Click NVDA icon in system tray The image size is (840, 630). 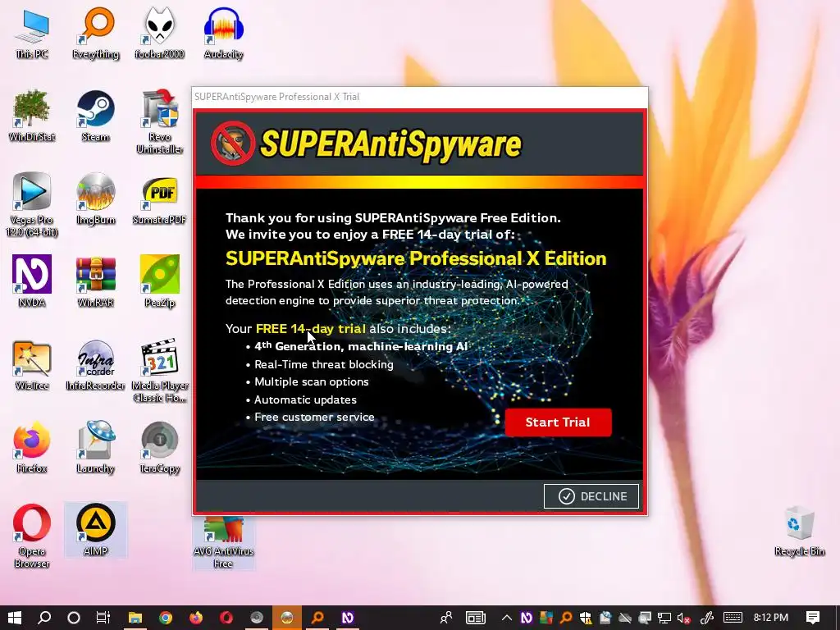coord(526,618)
